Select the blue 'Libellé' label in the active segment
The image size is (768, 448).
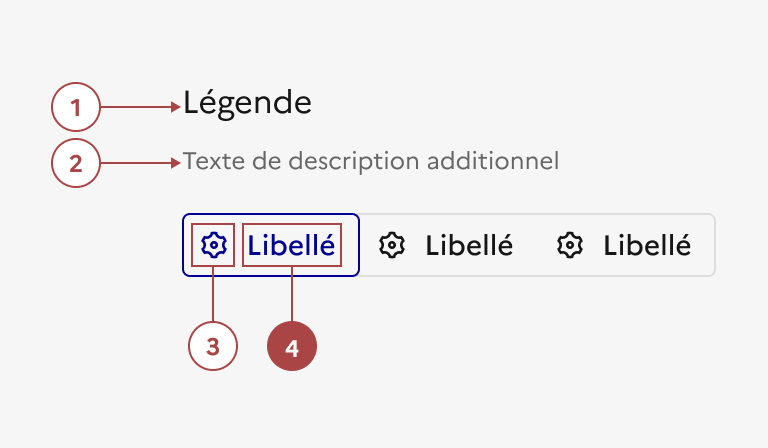tap(291, 245)
